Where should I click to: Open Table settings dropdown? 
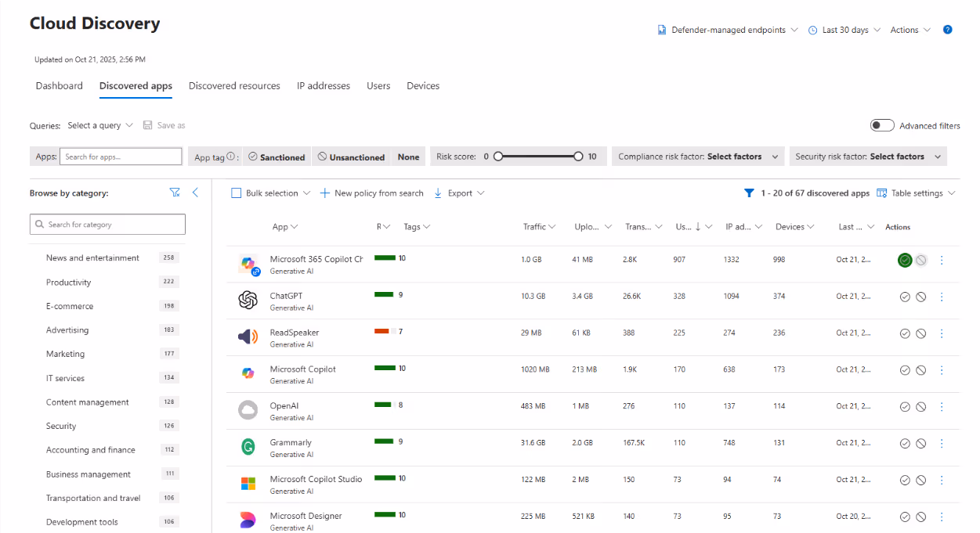916,193
